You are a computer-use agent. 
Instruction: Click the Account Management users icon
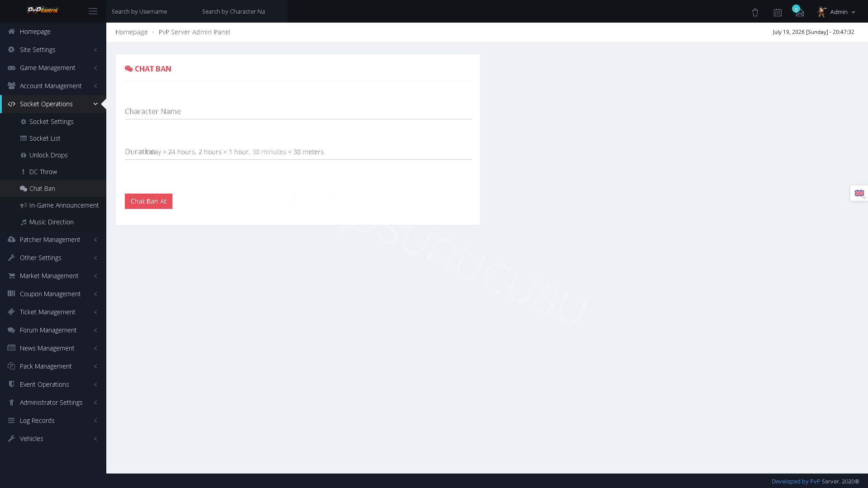11,86
